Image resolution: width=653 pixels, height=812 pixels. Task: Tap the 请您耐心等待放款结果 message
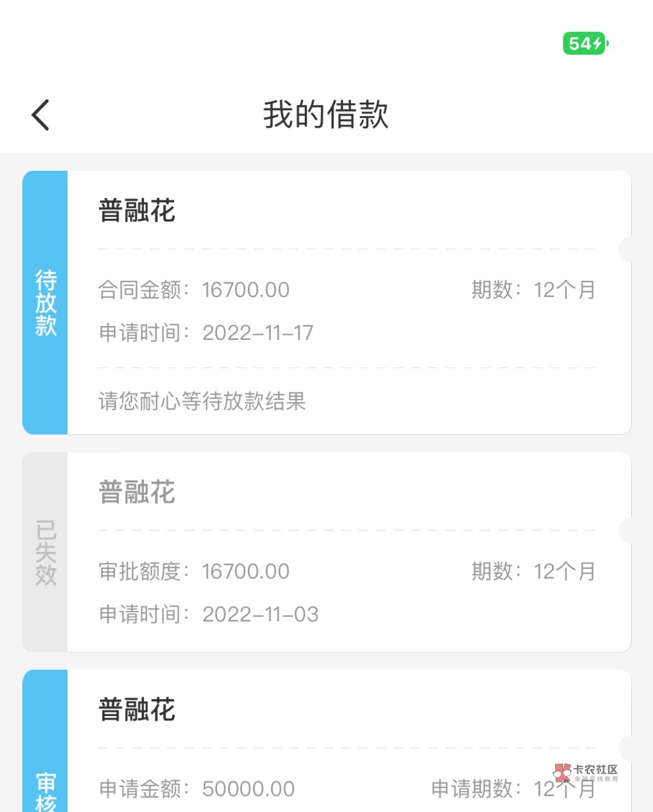point(202,401)
